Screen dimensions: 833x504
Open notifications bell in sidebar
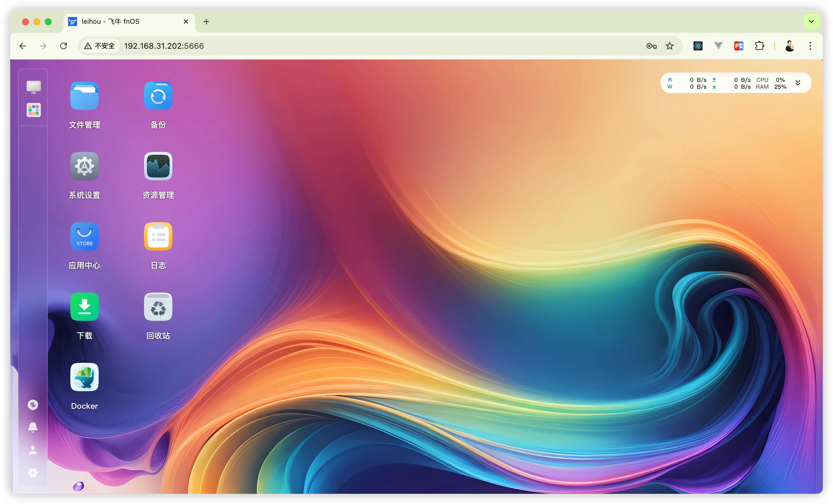(33, 427)
